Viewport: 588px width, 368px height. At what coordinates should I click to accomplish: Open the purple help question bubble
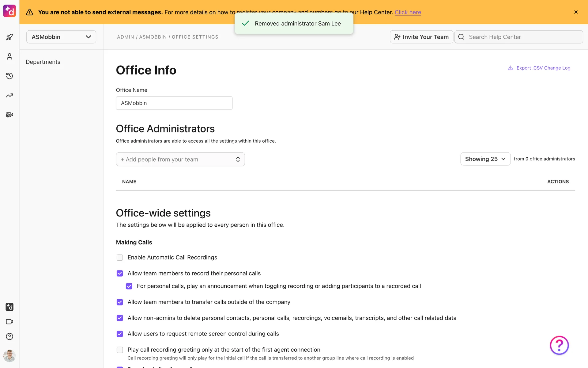(559, 345)
